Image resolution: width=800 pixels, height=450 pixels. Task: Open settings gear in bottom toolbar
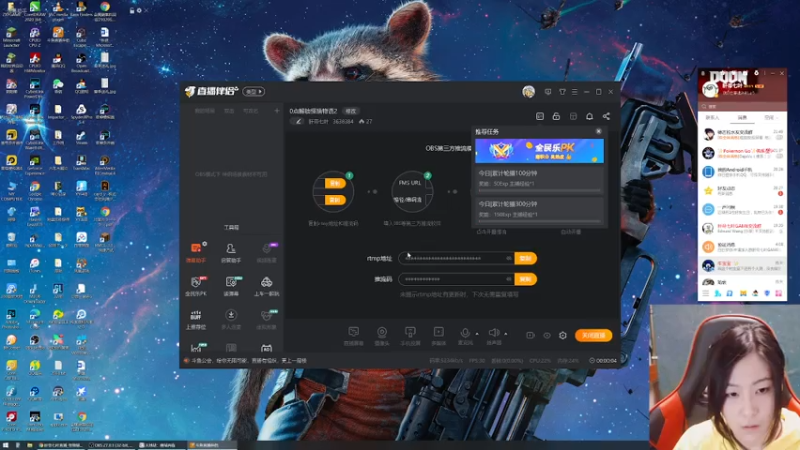tap(563, 335)
